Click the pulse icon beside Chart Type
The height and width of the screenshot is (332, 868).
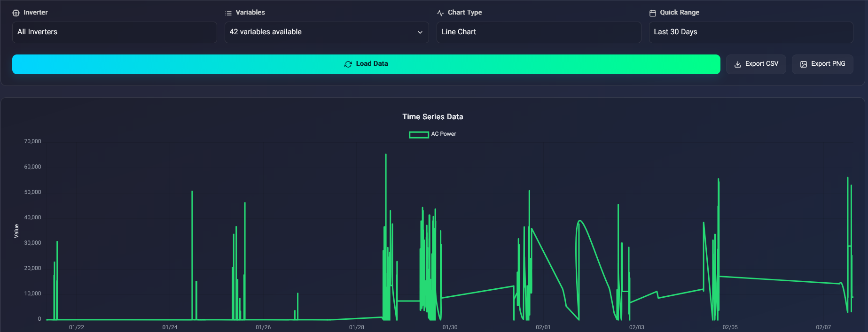440,13
